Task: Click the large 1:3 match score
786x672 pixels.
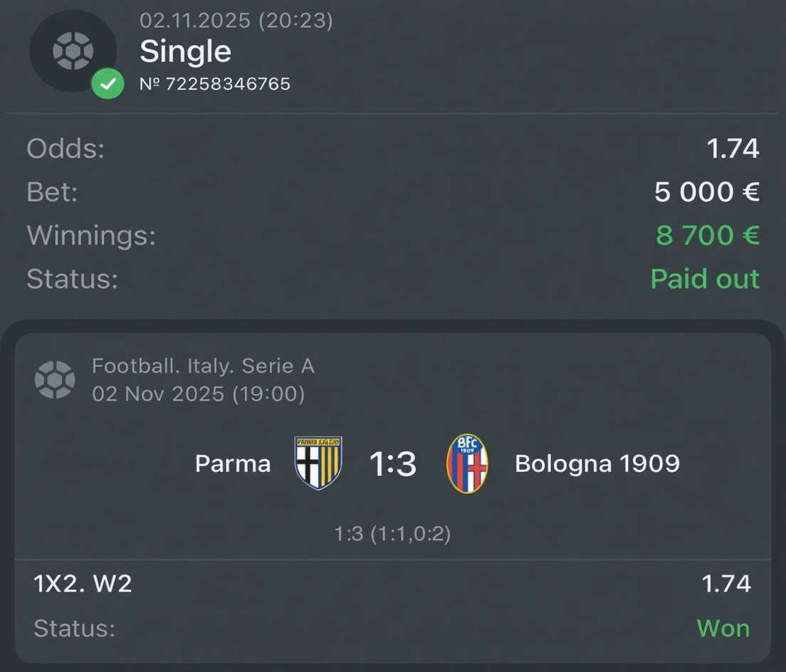Action: 392,464
